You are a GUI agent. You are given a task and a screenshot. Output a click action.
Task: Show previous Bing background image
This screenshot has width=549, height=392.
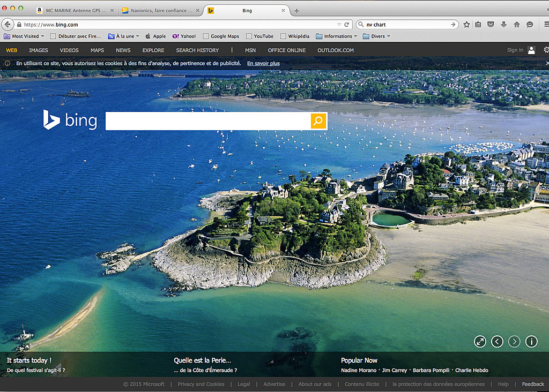click(497, 341)
